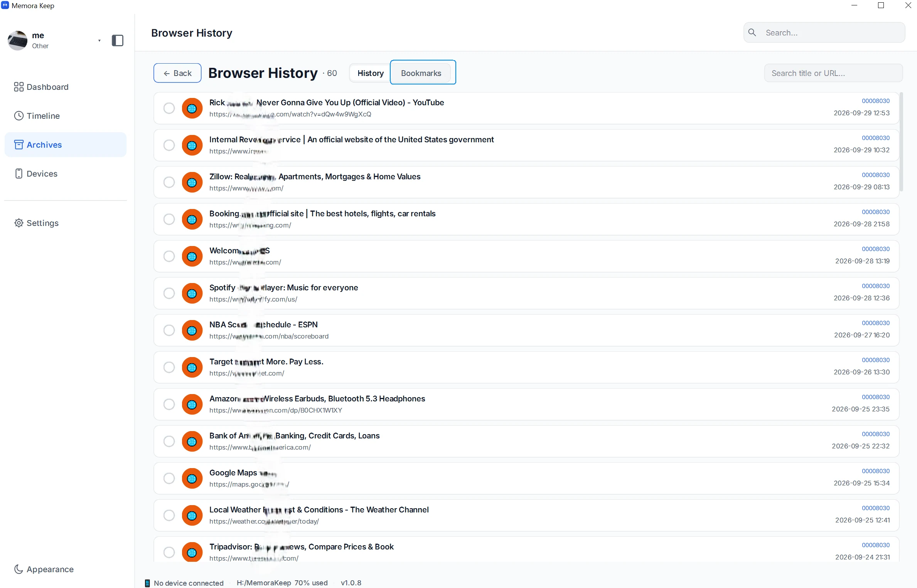Click the Spotify entry globe icon
The image size is (917, 588).
pyautogui.click(x=192, y=293)
